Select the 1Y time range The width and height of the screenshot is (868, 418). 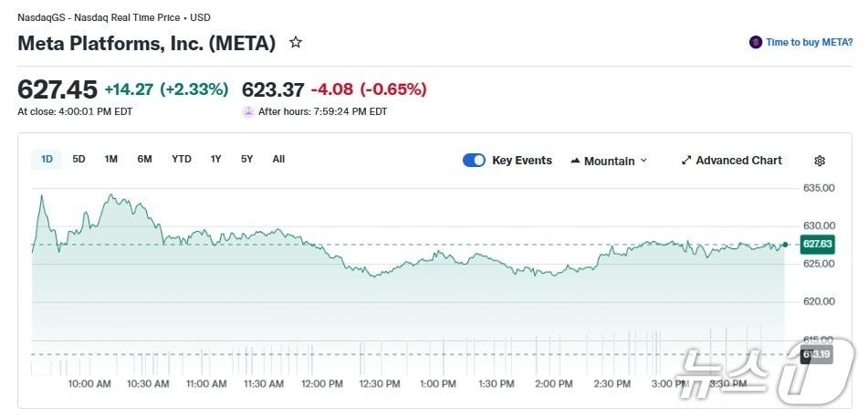click(215, 159)
